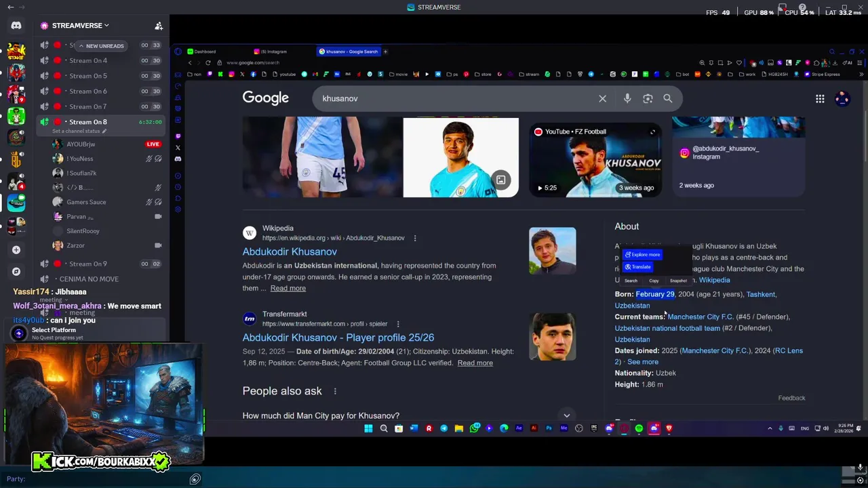Click the create invite icon beside STREAMVERSE
The height and width of the screenshot is (488, 868).
point(159,26)
